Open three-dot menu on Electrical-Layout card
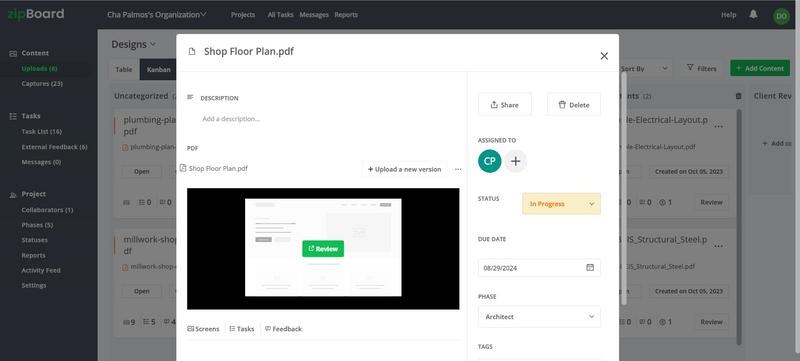The image size is (800, 361). click(x=718, y=126)
